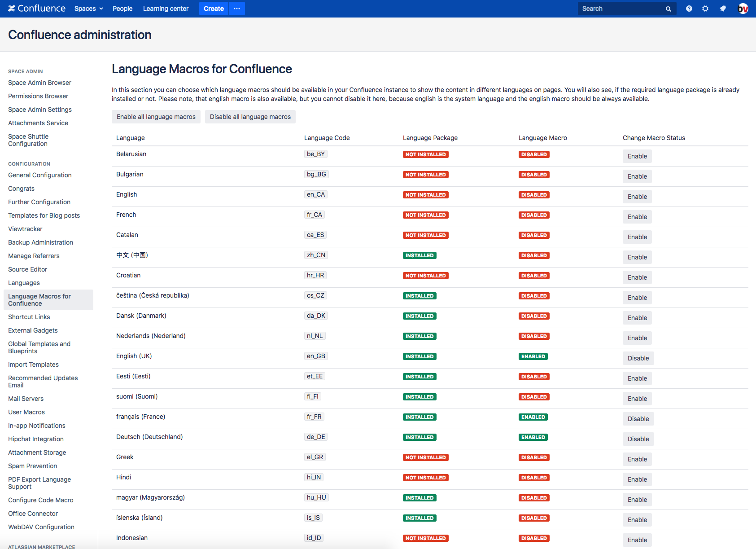Open Permissions Browser in the sidebar

pos(38,96)
